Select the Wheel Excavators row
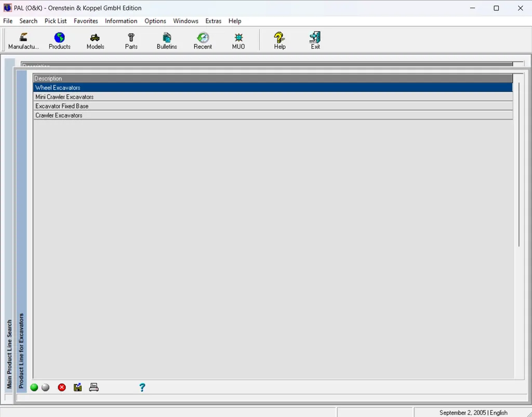 (273, 87)
